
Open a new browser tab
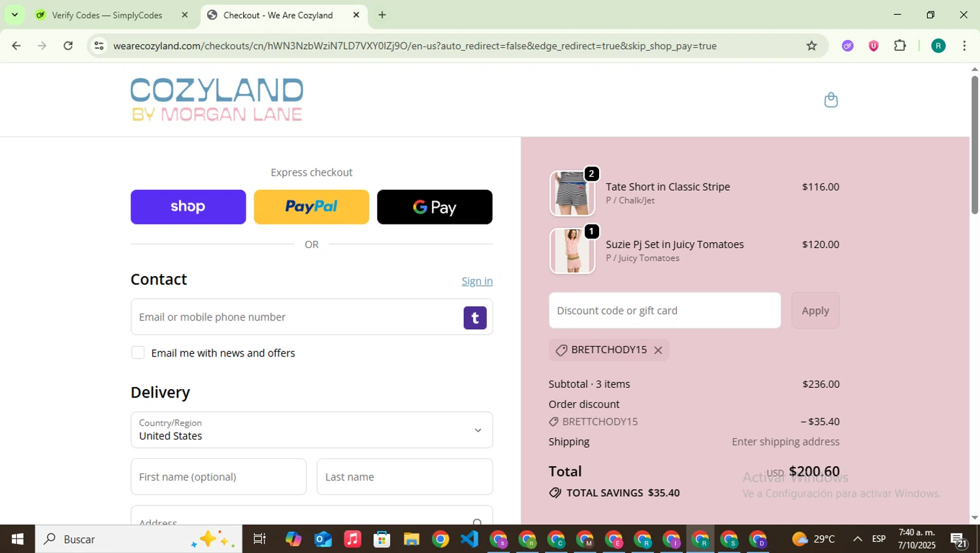click(x=382, y=15)
